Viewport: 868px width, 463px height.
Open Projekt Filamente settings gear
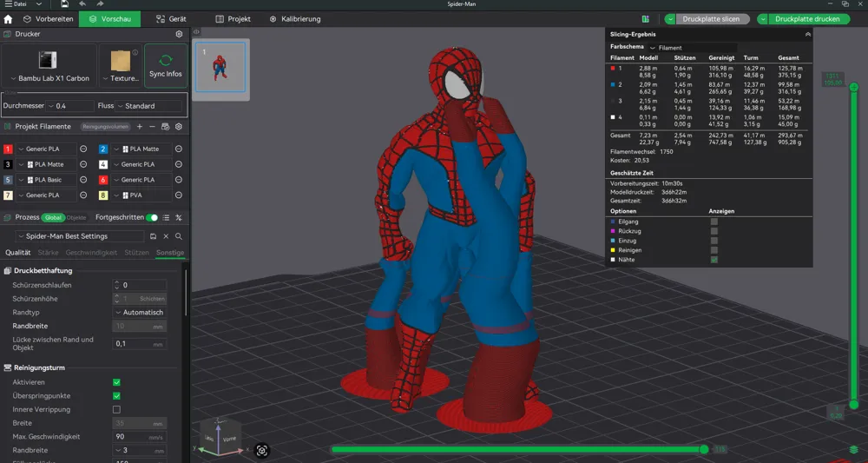pyautogui.click(x=179, y=127)
